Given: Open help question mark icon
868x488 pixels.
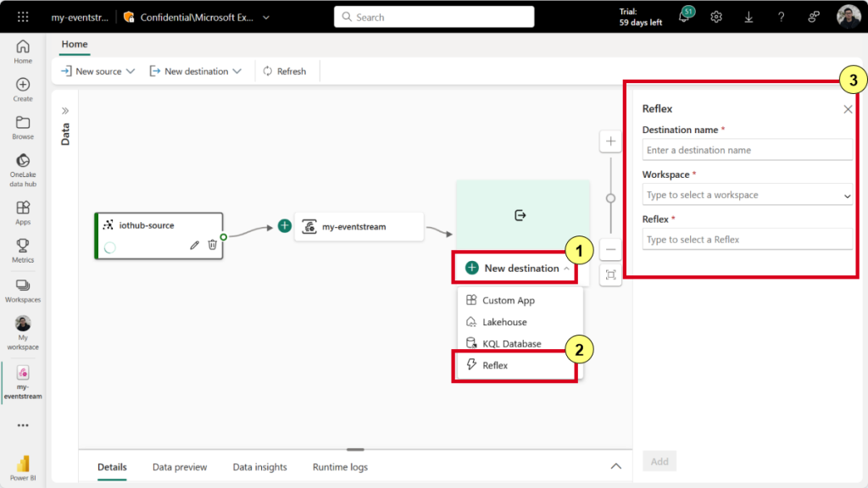Looking at the screenshot, I should click(x=781, y=17).
